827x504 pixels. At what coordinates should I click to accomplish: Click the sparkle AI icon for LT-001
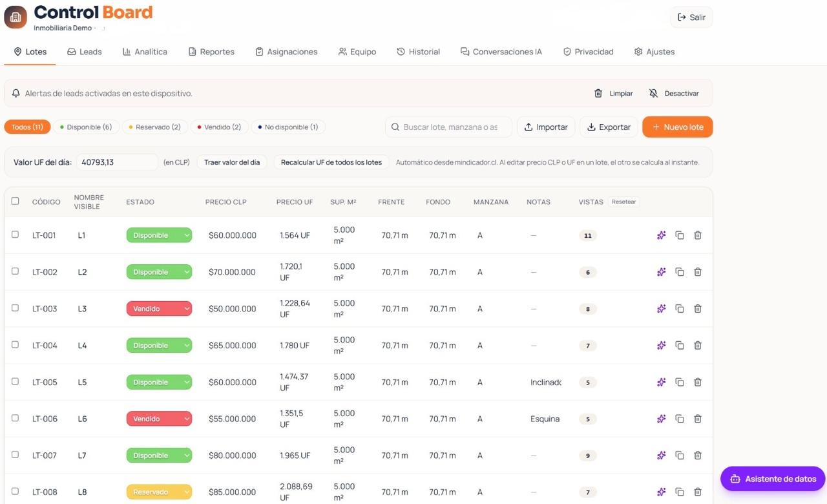661,235
